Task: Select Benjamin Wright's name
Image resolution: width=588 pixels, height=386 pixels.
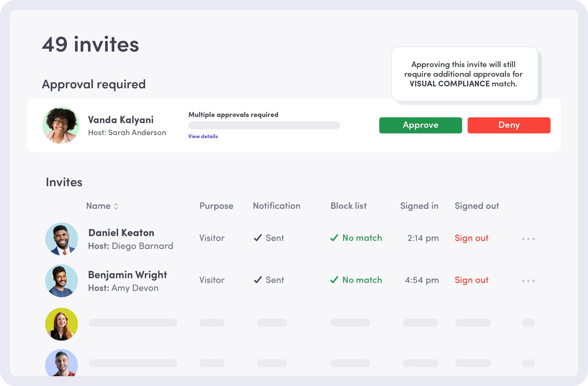Action: [128, 275]
